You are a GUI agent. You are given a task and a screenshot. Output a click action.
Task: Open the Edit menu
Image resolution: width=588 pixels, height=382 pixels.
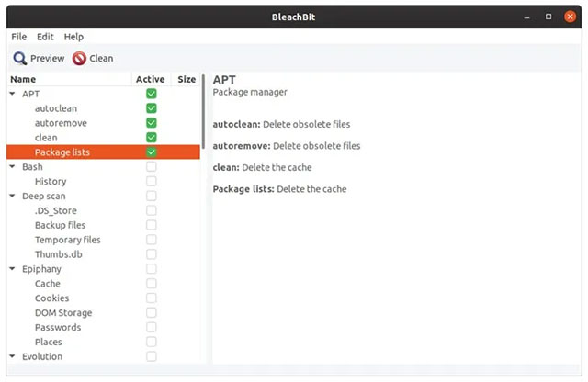pyautogui.click(x=45, y=37)
